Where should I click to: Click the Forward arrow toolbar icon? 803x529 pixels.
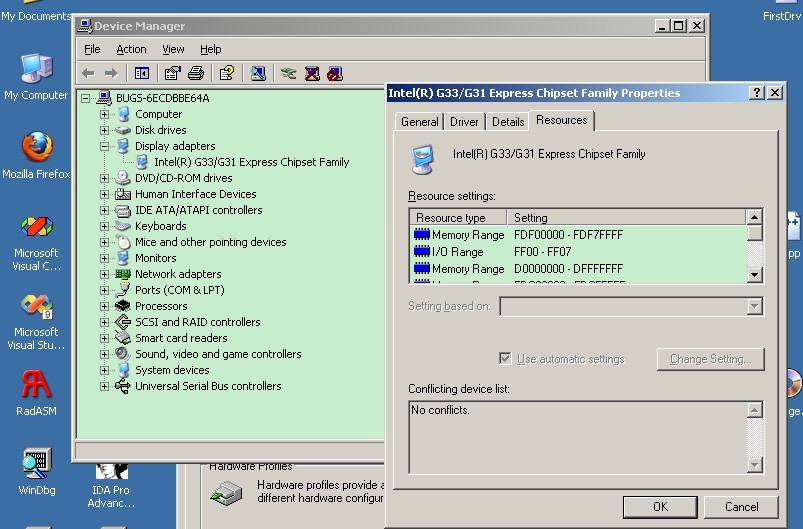click(x=111, y=74)
